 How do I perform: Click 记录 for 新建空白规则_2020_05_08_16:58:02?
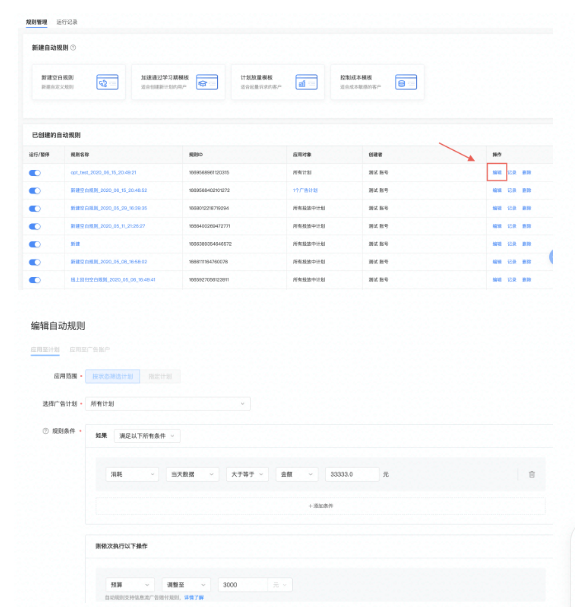coord(512,262)
